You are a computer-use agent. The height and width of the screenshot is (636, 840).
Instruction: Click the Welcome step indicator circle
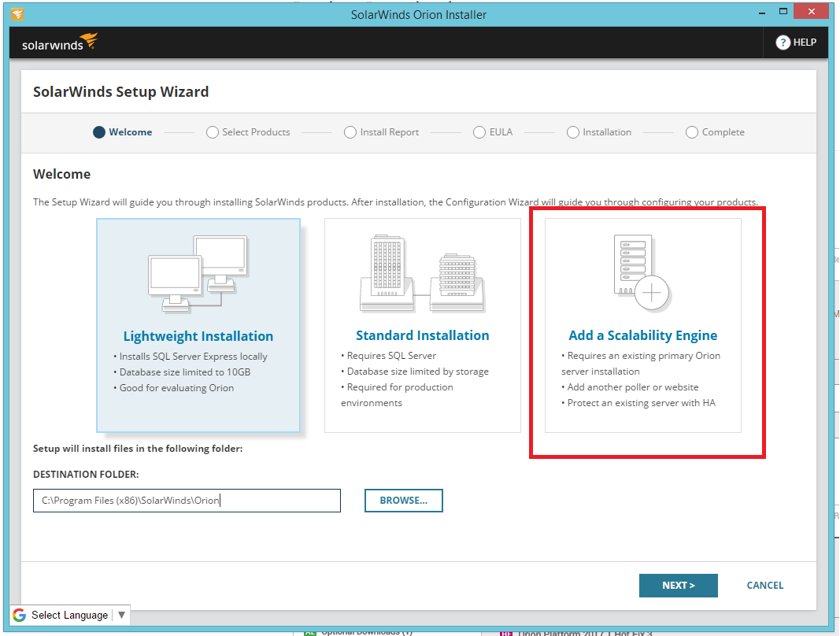coord(98,131)
